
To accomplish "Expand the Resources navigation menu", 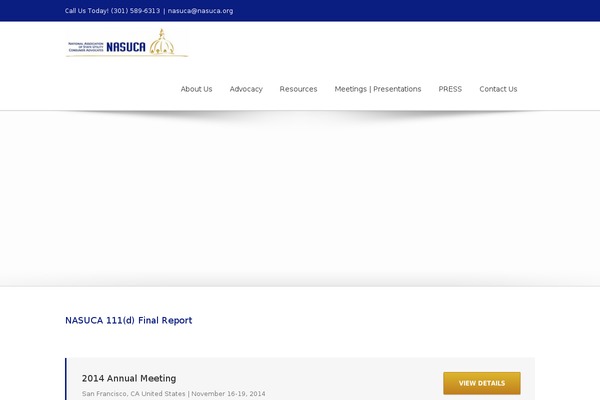I will tap(298, 89).
